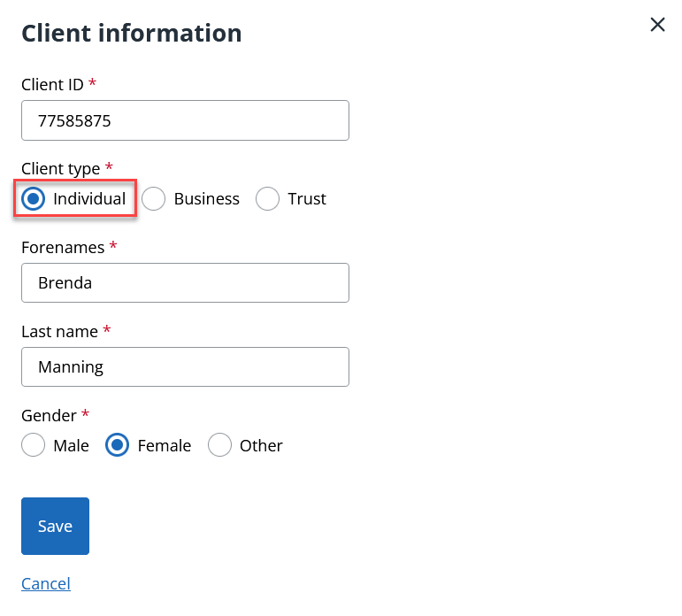Click the 'Client type' group label
This screenshot has height=616, width=682.
click(x=60, y=168)
